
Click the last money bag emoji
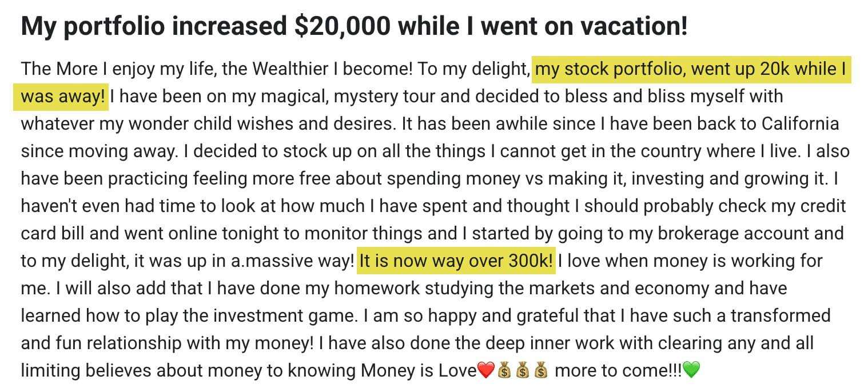[540, 371]
